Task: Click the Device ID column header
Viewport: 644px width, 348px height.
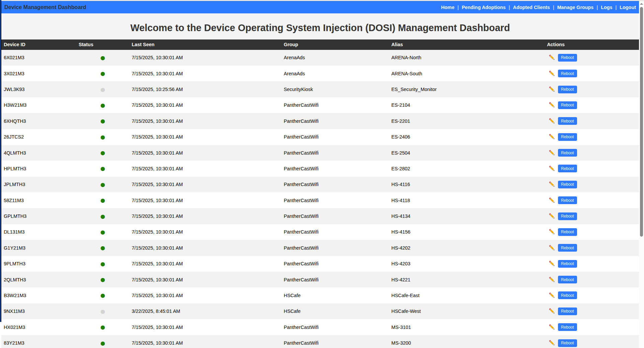Action: click(x=14, y=45)
